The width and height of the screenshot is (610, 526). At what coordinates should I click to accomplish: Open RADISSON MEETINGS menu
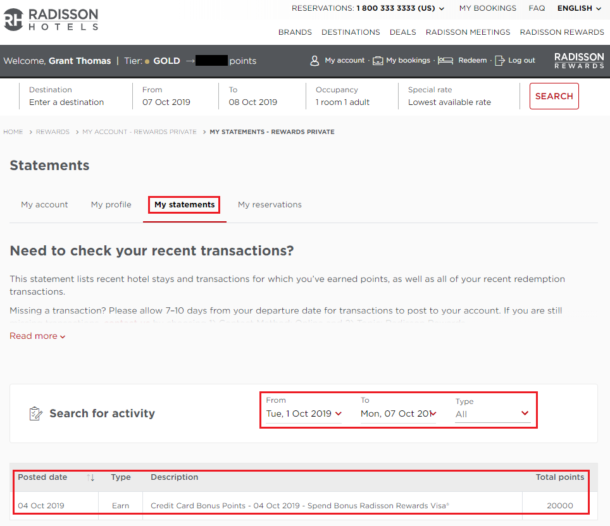click(x=468, y=32)
